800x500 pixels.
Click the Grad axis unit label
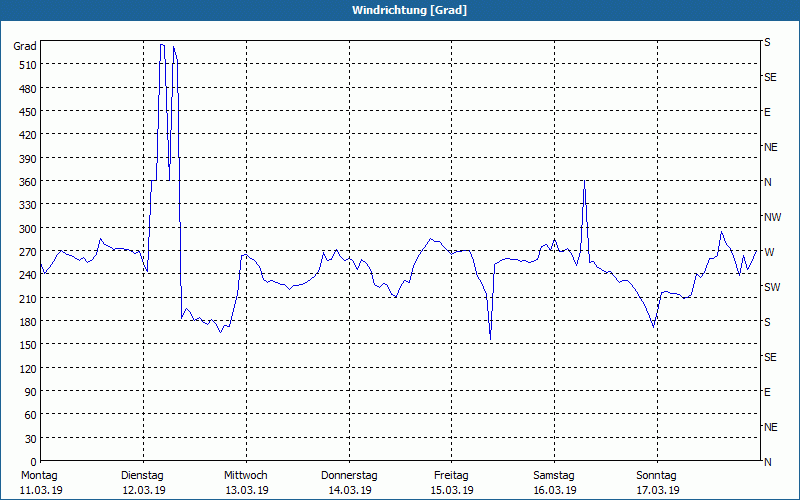[x=24, y=46]
